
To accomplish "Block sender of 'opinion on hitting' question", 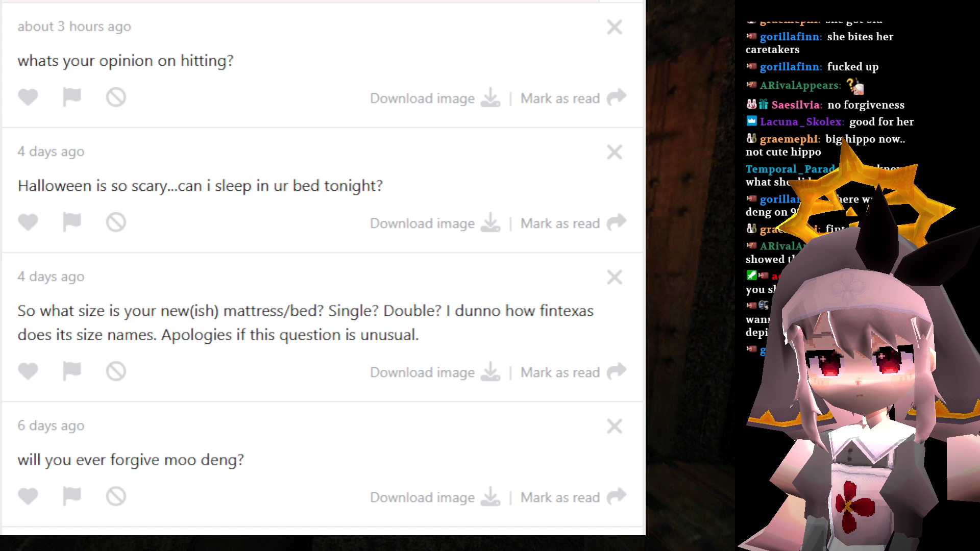I will click(x=116, y=97).
